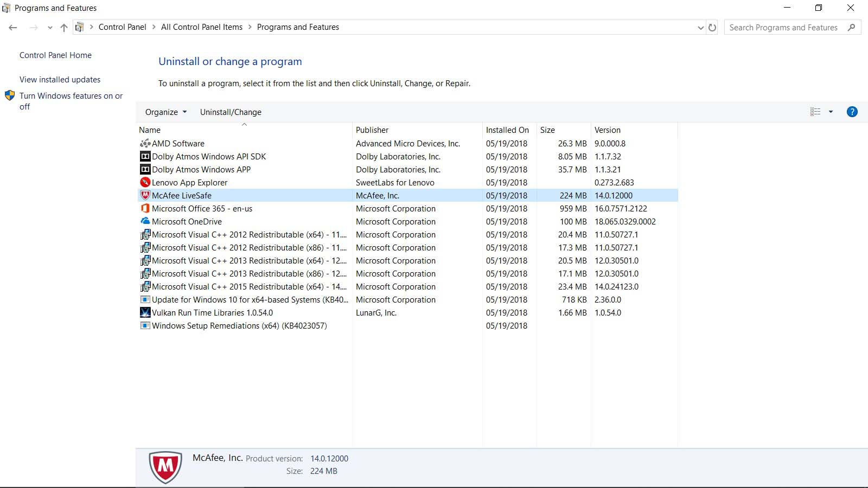Image resolution: width=868 pixels, height=488 pixels.
Task: Click the Dolby Atmos Windows APP icon
Action: coord(145,170)
